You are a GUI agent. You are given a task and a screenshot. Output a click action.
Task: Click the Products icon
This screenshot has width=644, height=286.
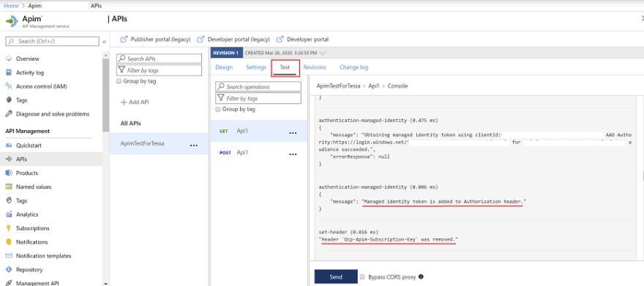tap(9, 173)
